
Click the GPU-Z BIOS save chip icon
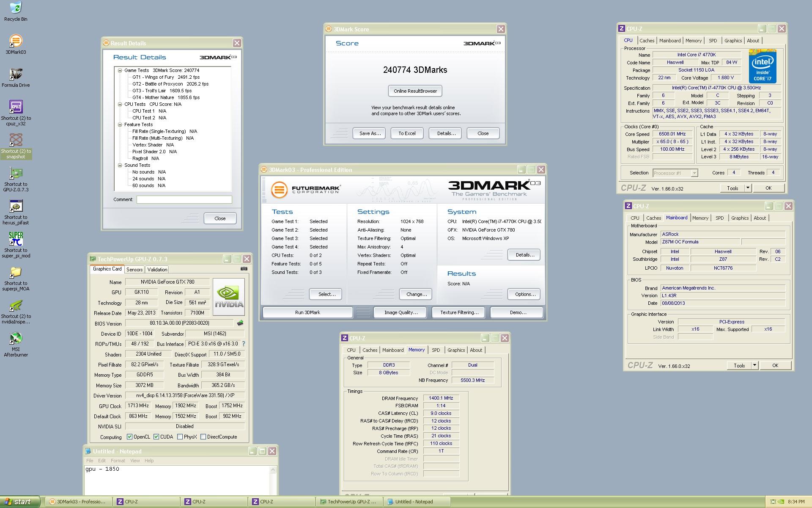(240, 323)
